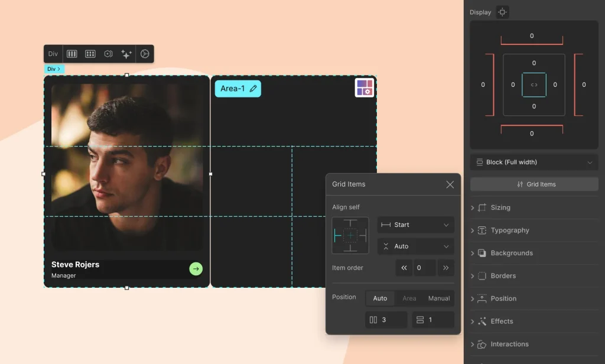605x364 pixels.
Task: Click the top margin value 0
Action: (x=532, y=36)
